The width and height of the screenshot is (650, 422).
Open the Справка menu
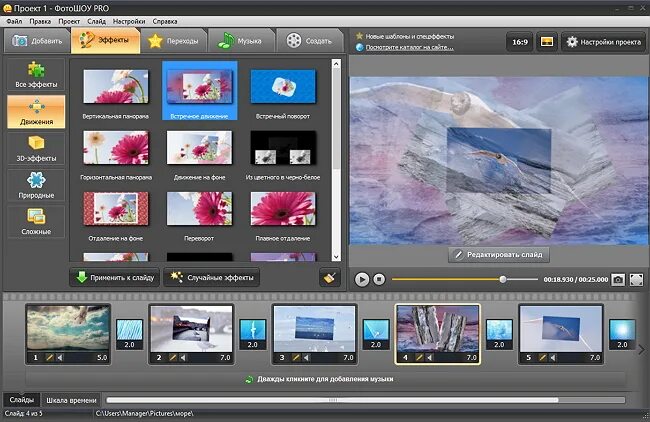pos(165,21)
